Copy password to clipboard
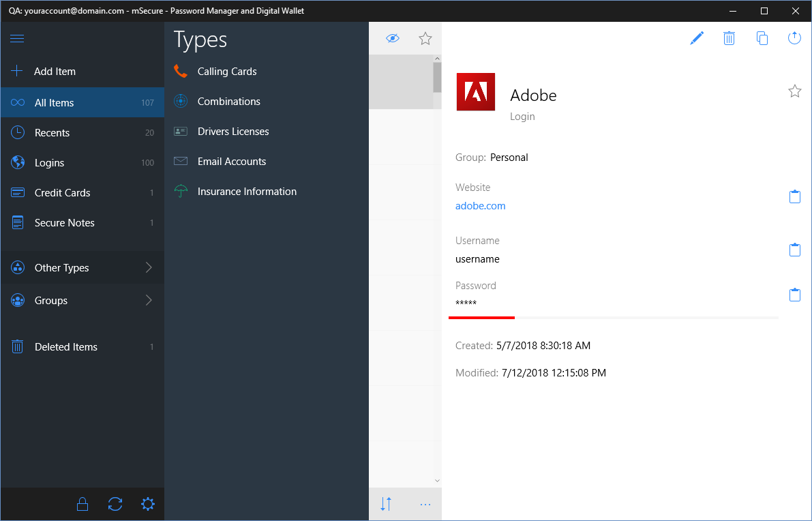This screenshot has height=521, width=812. tap(795, 295)
